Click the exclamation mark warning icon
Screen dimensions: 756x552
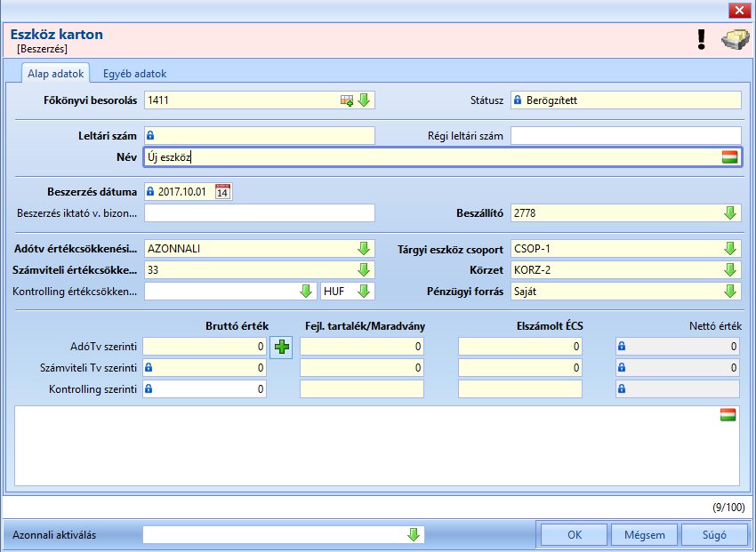[702, 39]
